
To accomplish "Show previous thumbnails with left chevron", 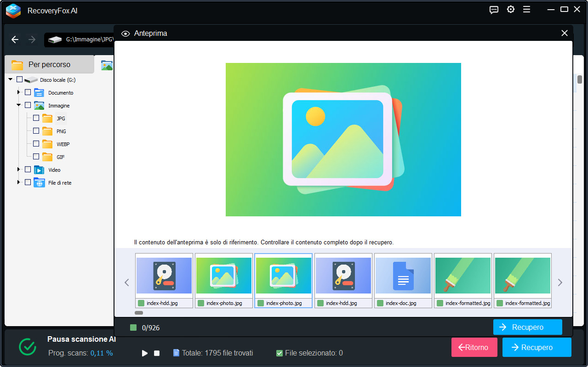I will 127,282.
